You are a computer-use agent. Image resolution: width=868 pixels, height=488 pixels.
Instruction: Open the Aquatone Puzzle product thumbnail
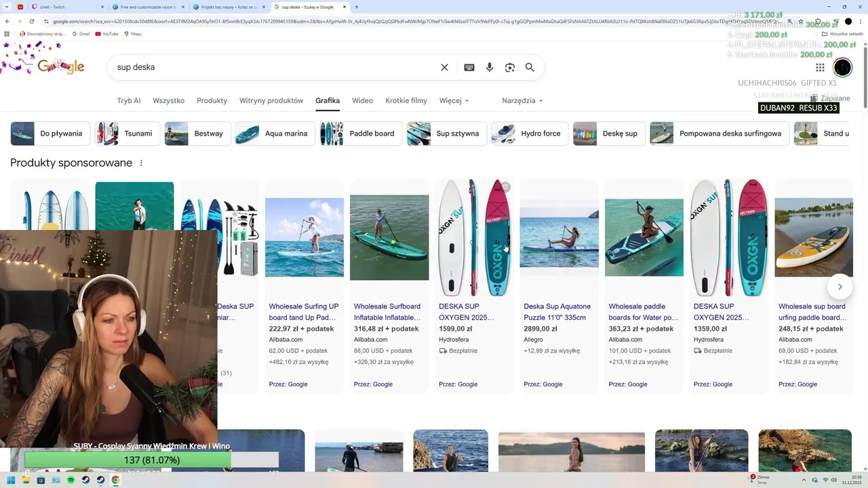click(x=559, y=237)
